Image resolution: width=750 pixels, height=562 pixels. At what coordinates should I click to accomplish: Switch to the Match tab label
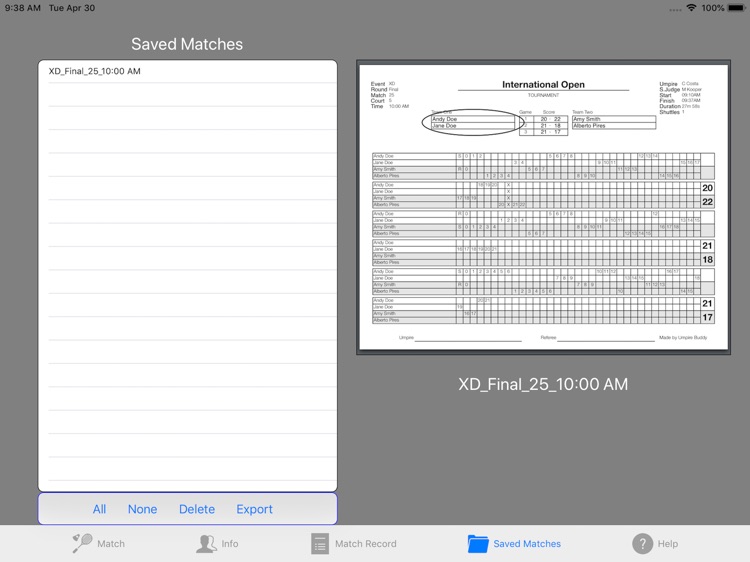[x=111, y=544]
